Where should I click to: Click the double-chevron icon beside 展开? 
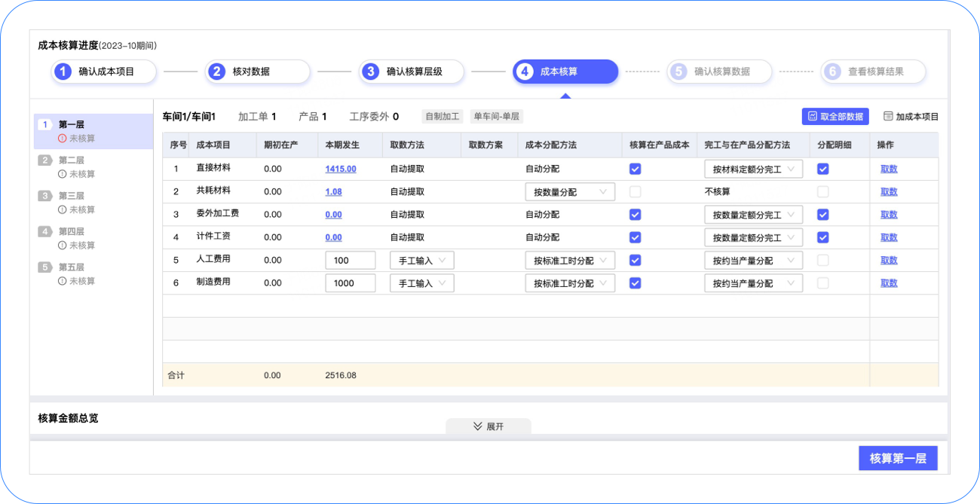tap(477, 426)
